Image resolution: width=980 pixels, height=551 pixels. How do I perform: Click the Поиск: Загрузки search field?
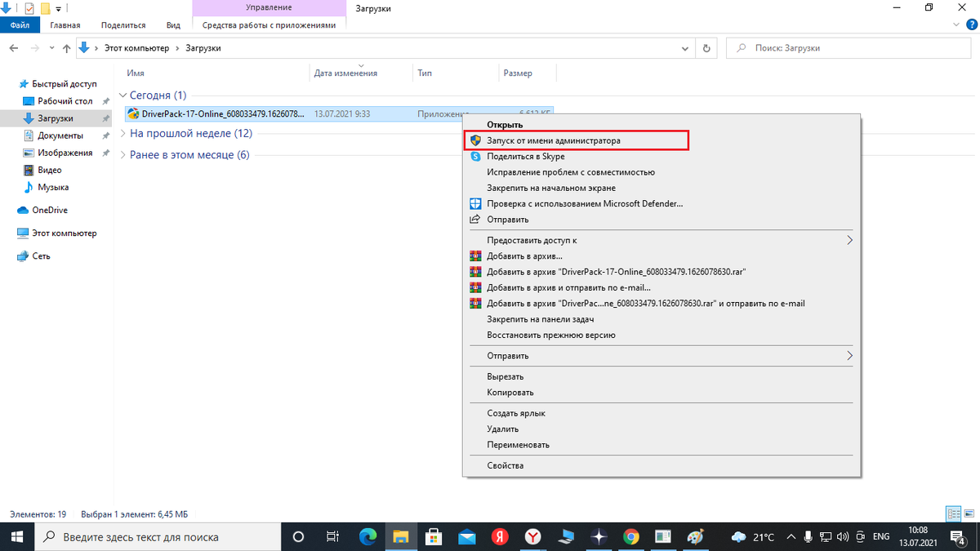click(848, 48)
